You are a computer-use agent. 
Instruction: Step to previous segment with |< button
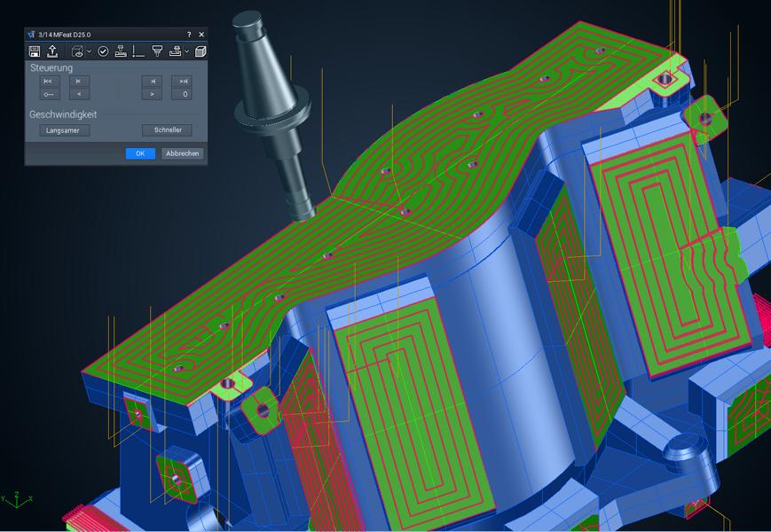[x=79, y=81]
